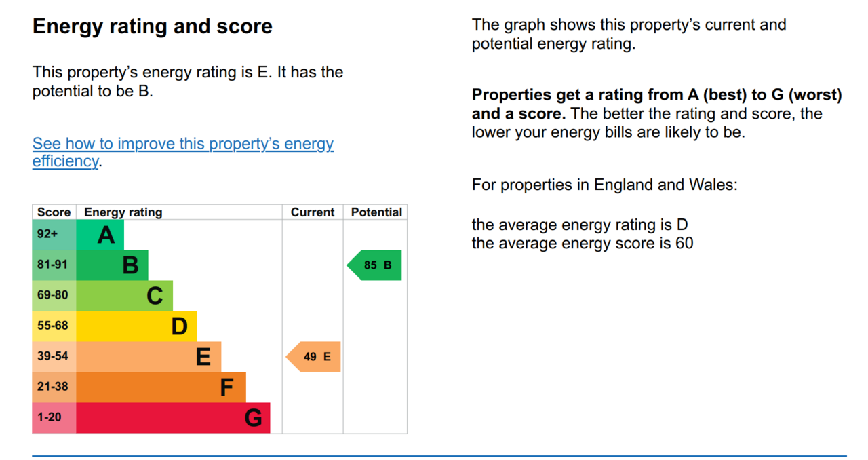Click the current 49 E rating arrow
Screen dimensions: 868x460
[313, 357]
